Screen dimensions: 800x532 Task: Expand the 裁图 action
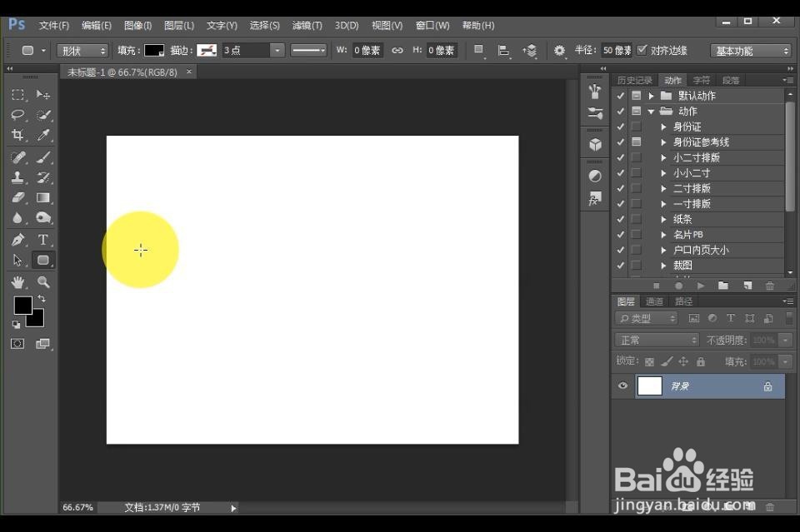(x=663, y=266)
